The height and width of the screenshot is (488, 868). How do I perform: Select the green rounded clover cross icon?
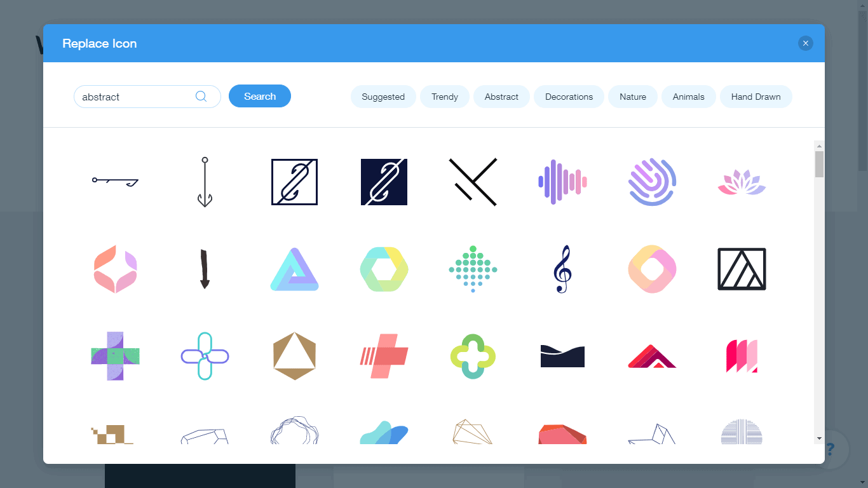coord(473,356)
